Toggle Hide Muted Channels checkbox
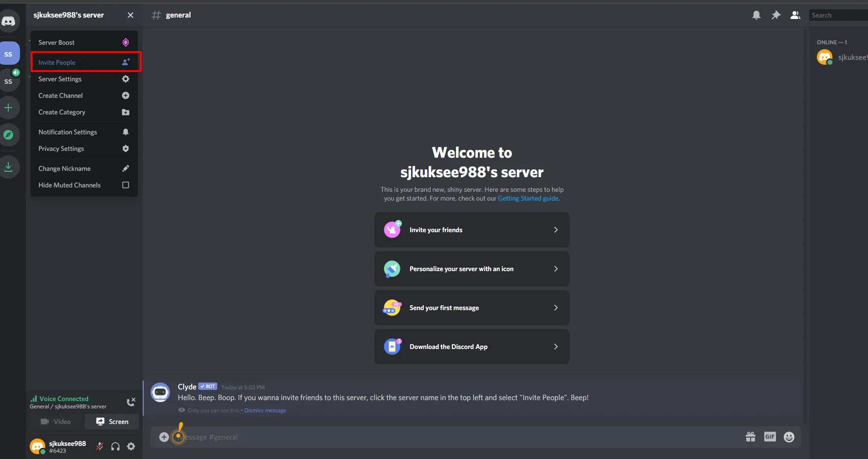This screenshot has height=459, width=868. pyautogui.click(x=126, y=185)
